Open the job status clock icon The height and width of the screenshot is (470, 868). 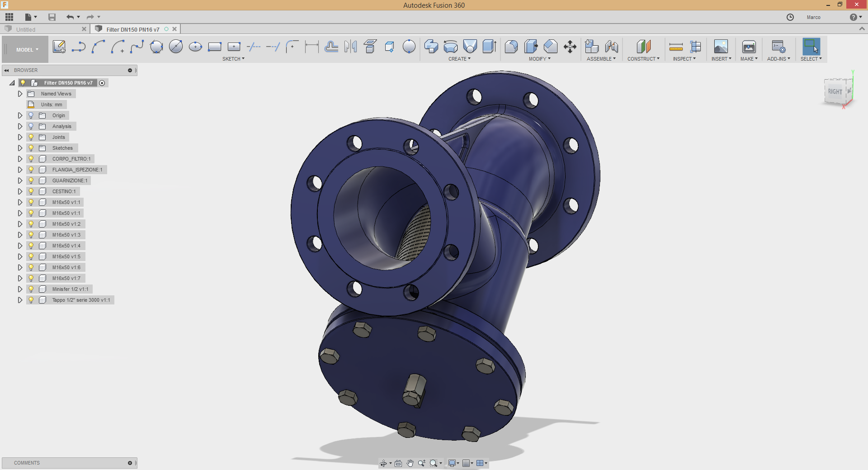click(x=790, y=17)
